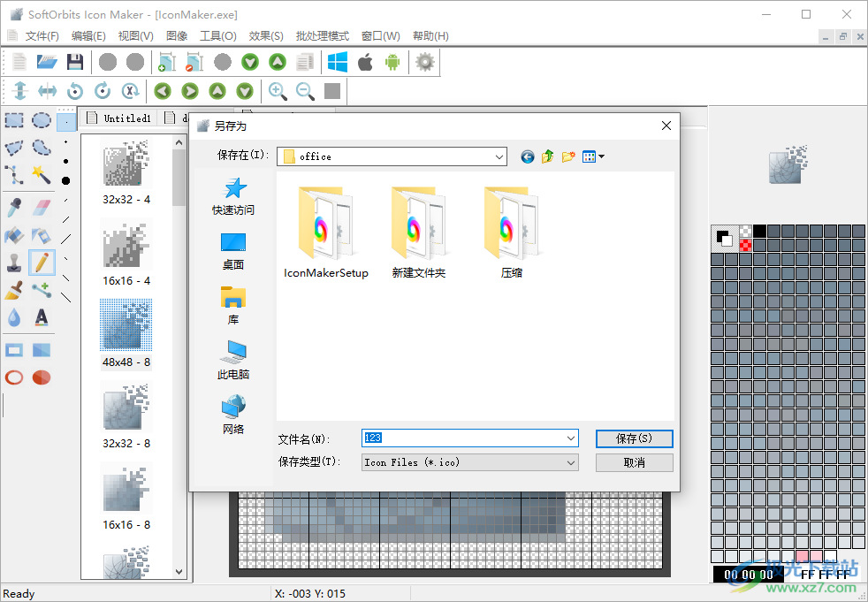Click the foreground/background color indicator

point(725,239)
